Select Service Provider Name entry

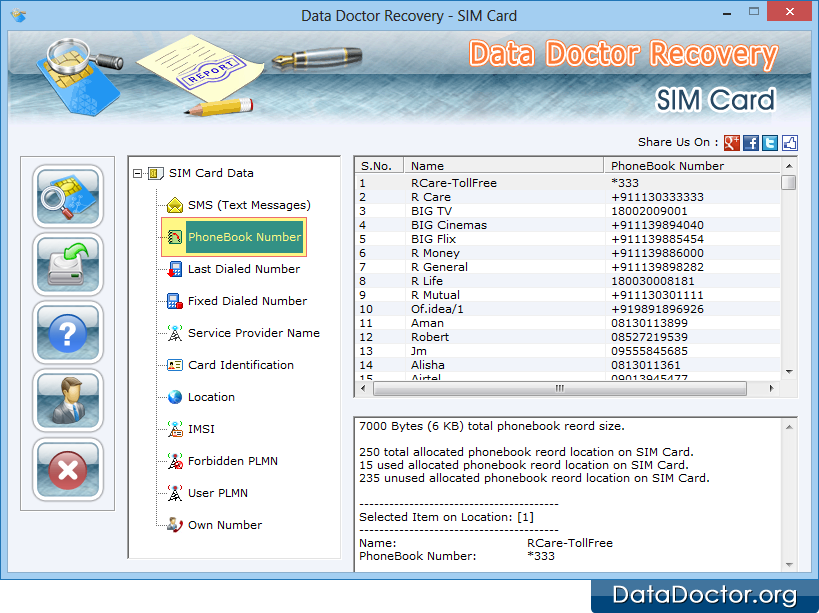pos(253,333)
